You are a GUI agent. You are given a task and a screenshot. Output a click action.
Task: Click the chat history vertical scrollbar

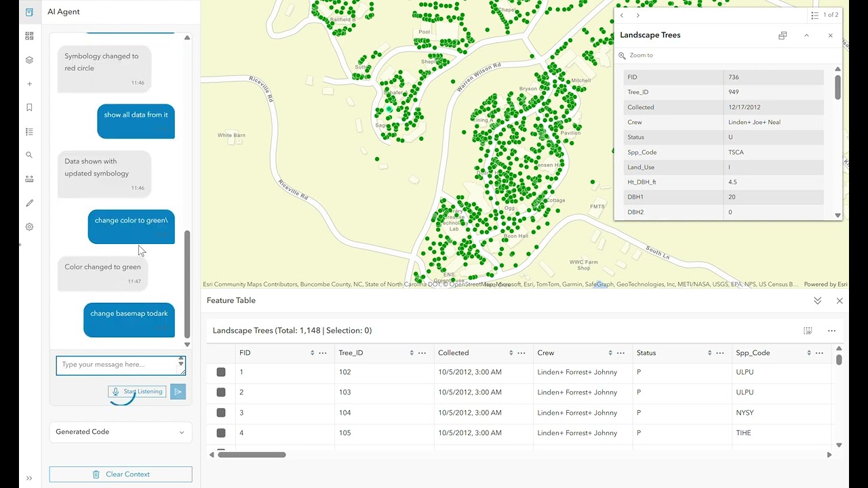coord(187,283)
